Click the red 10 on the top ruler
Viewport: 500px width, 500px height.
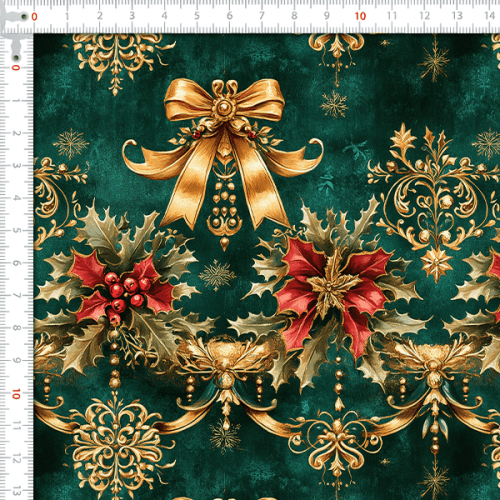coord(360,16)
